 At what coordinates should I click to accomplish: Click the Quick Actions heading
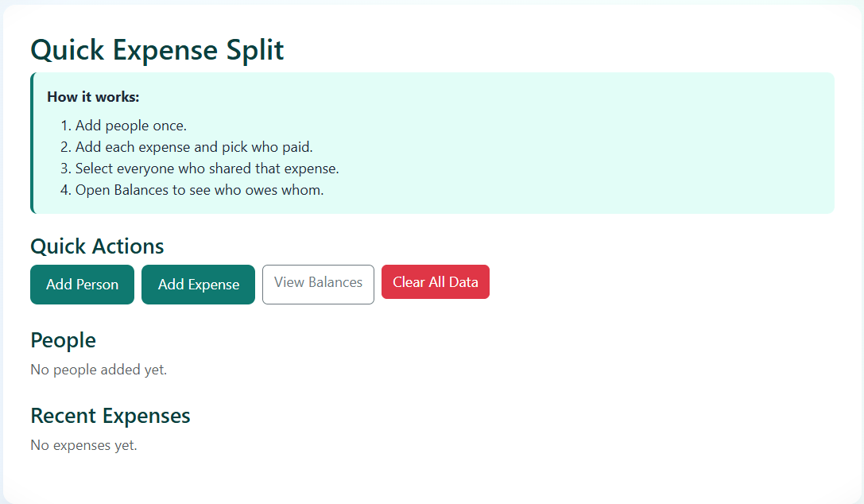pyautogui.click(x=97, y=246)
